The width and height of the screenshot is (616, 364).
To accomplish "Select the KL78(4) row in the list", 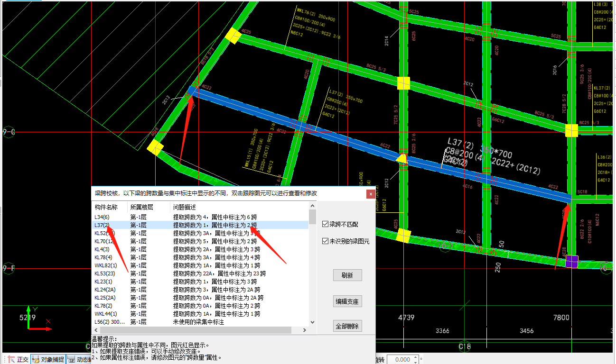I will point(200,257).
